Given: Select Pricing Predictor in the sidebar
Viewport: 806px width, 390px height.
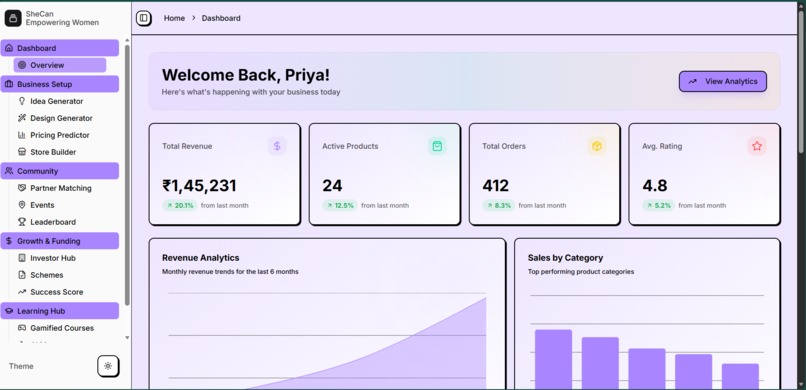Looking at the screenshot, I should coord(60,135).
